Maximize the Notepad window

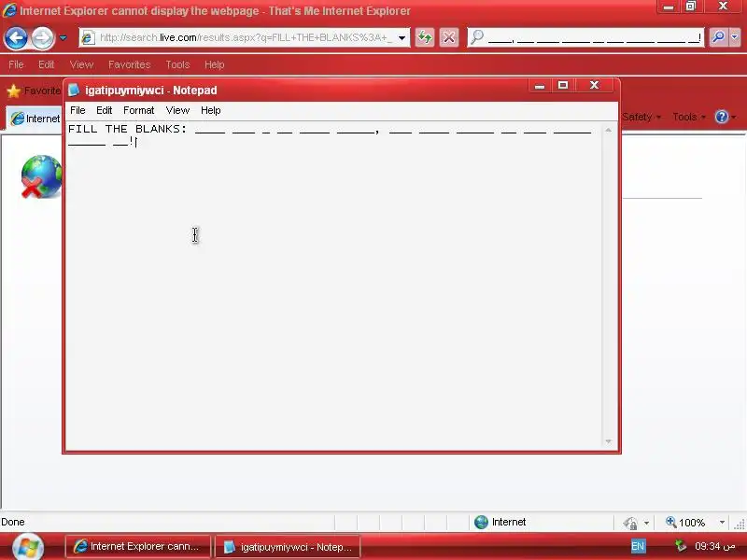point(563,85)
